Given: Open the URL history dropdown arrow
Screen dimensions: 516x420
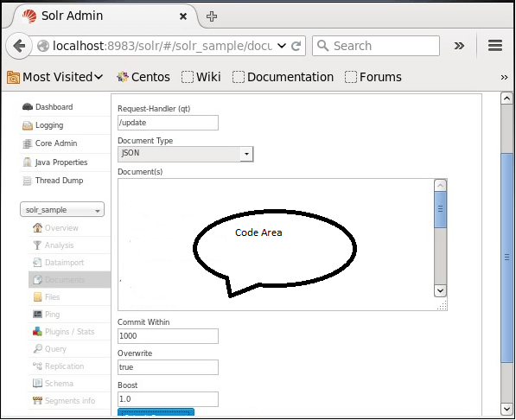Looking at the screenshot, I should pos(282,46).
